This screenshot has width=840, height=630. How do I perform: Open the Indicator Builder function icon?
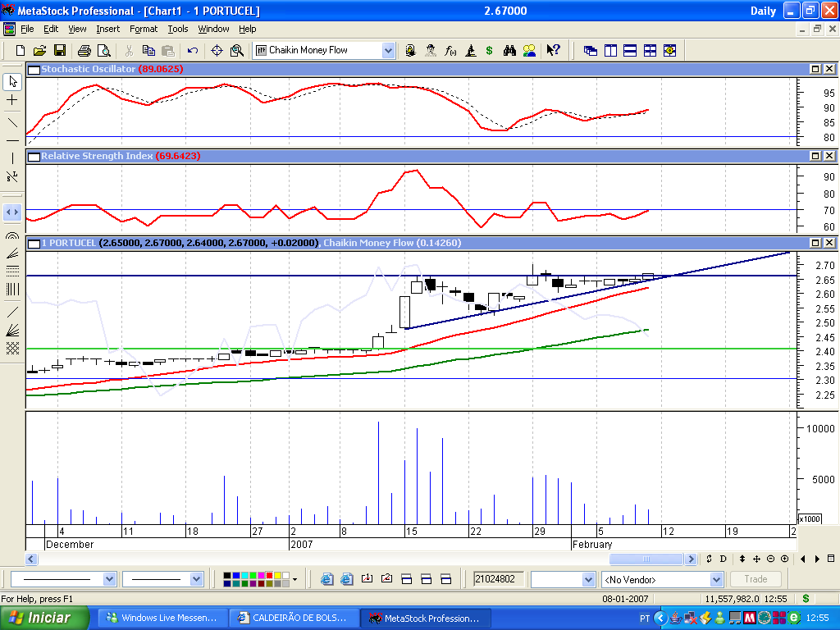(450, 51)
